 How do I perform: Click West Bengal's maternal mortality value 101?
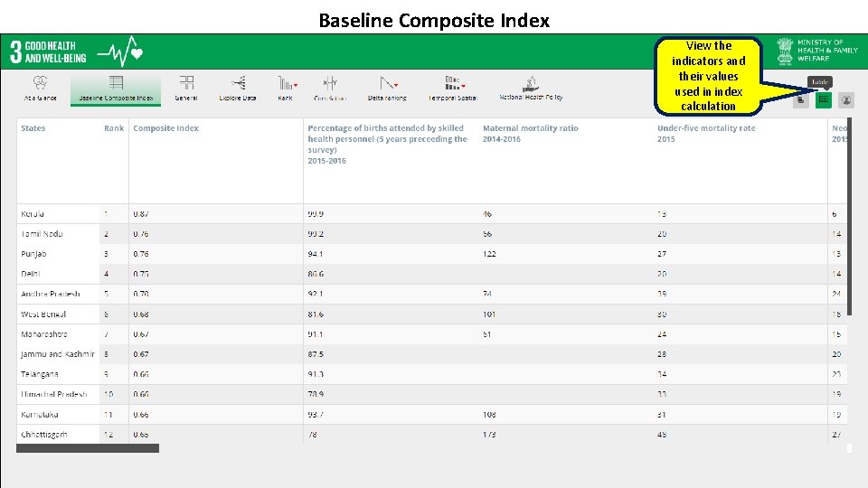coord(489,314)
